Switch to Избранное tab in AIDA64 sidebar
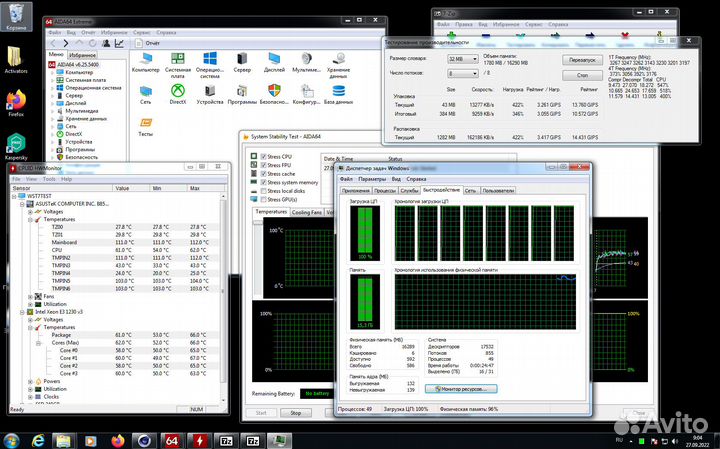 click(x=82, y=55)
